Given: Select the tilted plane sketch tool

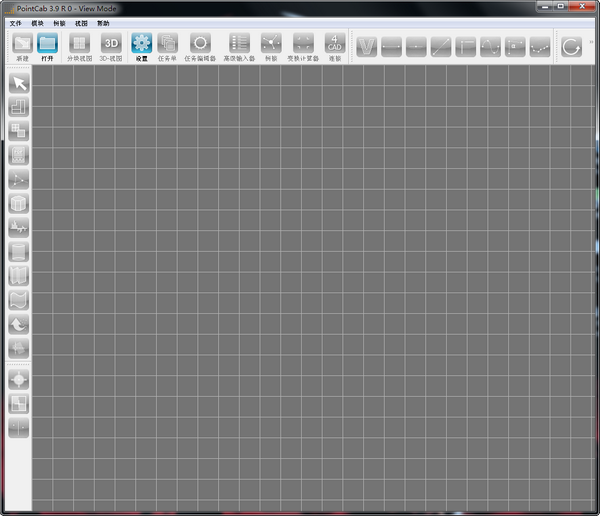Looking at the screenshot, I should tap(19, 348).
